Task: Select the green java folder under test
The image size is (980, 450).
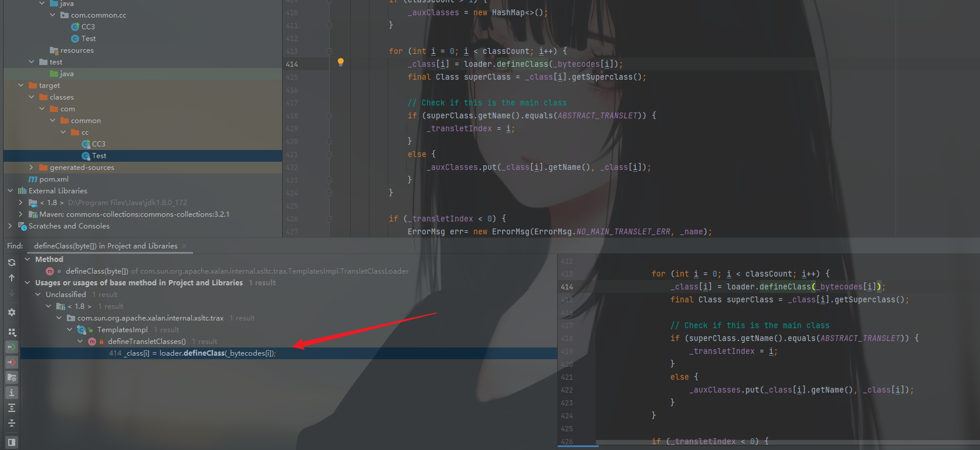Action: pyautogui.click(x=67, y=74)
